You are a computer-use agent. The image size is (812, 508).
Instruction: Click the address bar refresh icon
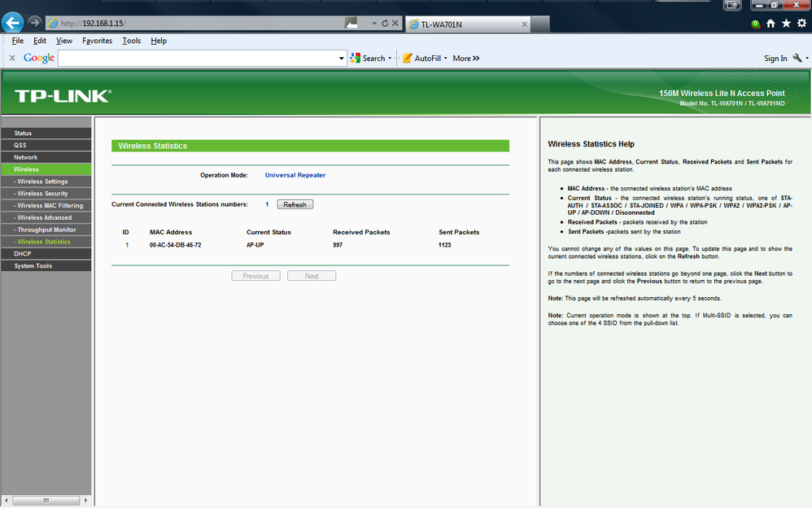(385, 24)
